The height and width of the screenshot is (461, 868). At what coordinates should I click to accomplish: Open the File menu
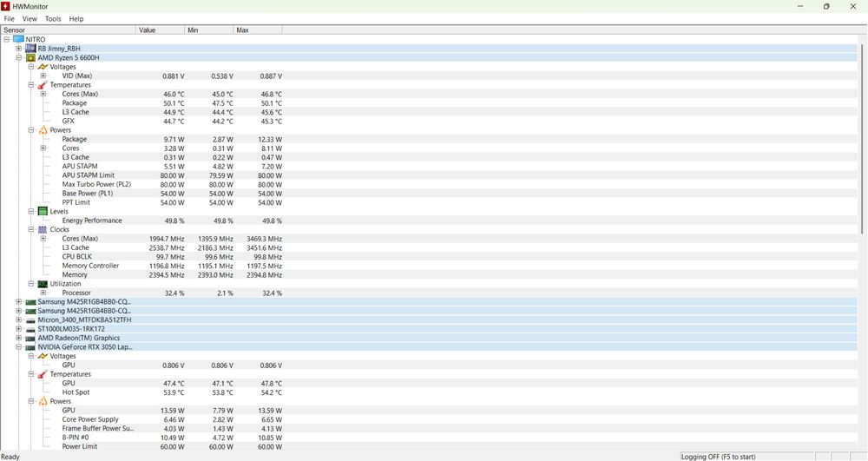pos(9,19)
